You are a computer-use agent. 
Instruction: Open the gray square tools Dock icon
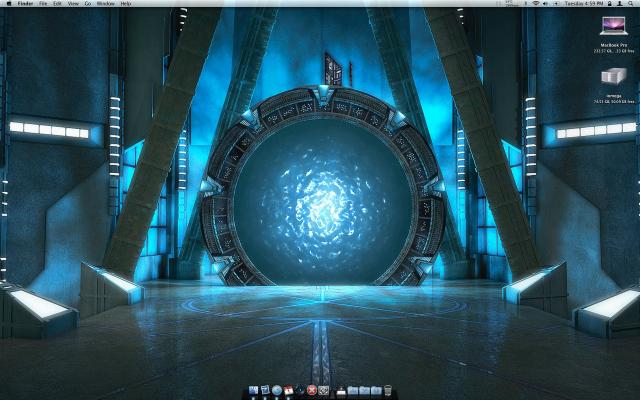[x=324, y=390]
